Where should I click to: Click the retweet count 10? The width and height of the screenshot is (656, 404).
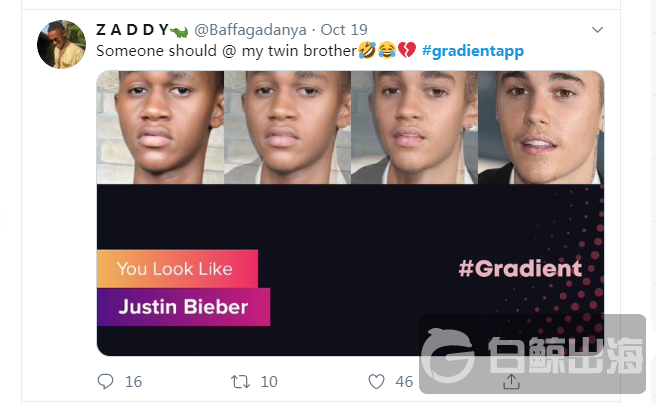pyautogui.click(x=269, y=381)
